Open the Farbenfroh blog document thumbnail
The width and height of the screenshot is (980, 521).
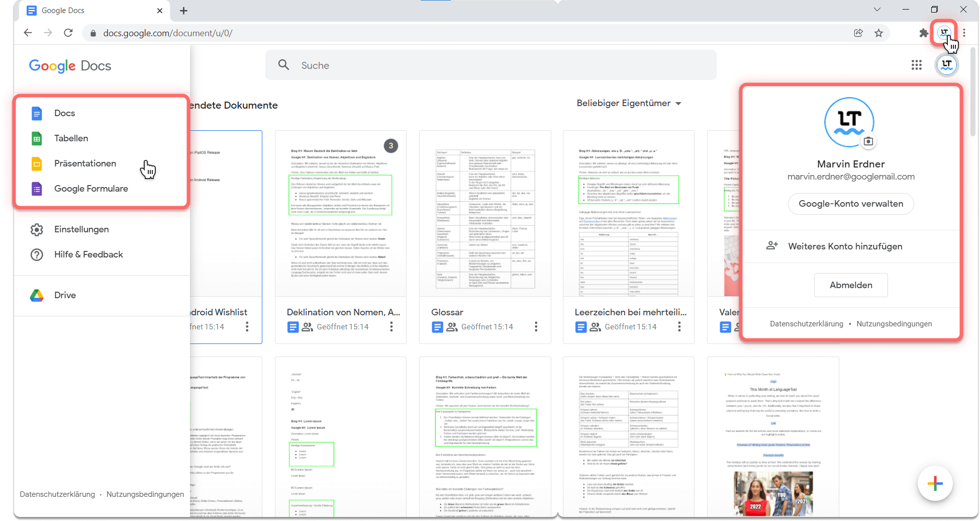tap(485, 437)
